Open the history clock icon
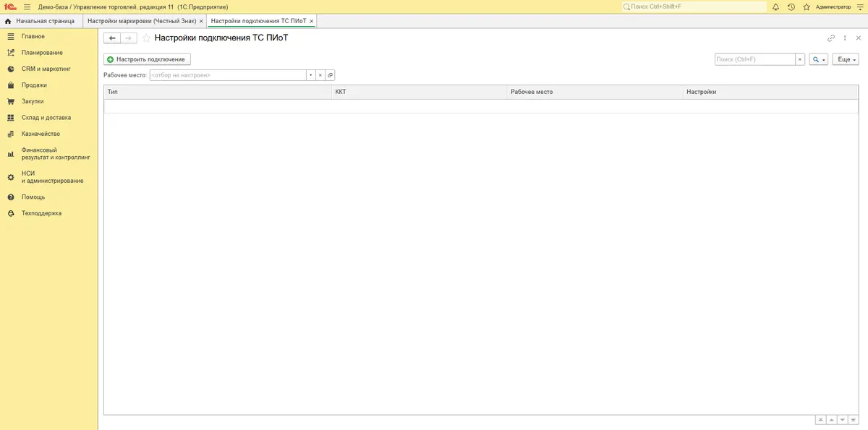Image resolution: width=868 pixels, height=430 pixels. (791, 7)
